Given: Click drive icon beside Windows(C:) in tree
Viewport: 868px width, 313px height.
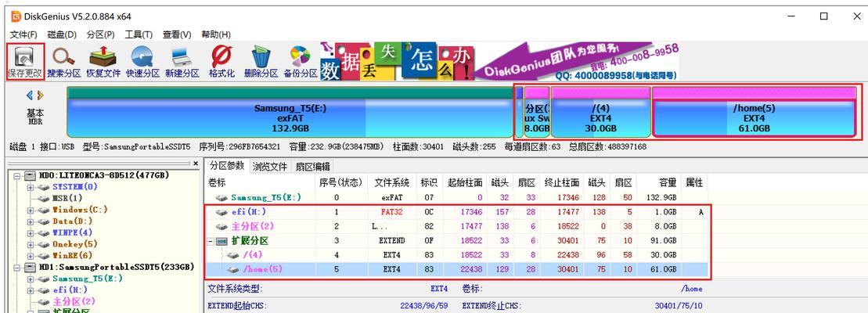Looking at the screenshot, I should (45, 210).
